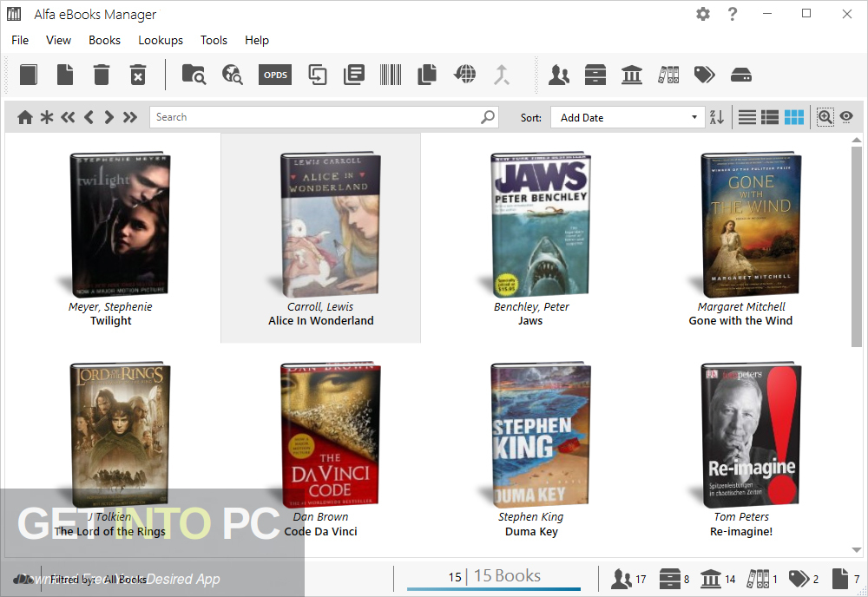868x597 pixels.
Task: Open the Authors lookup people icon
Action: coord(558,75)
